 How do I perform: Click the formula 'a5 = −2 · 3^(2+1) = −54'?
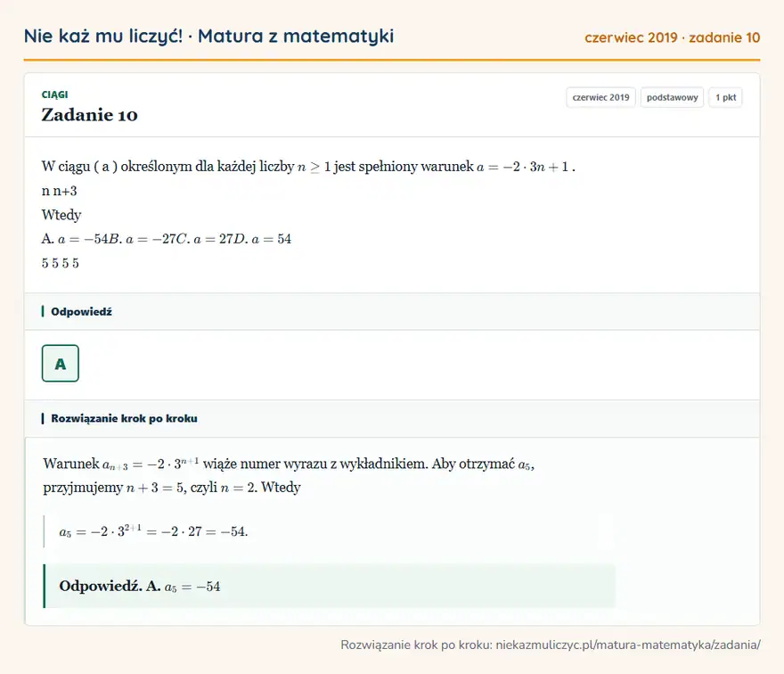[x=153, y=530]
